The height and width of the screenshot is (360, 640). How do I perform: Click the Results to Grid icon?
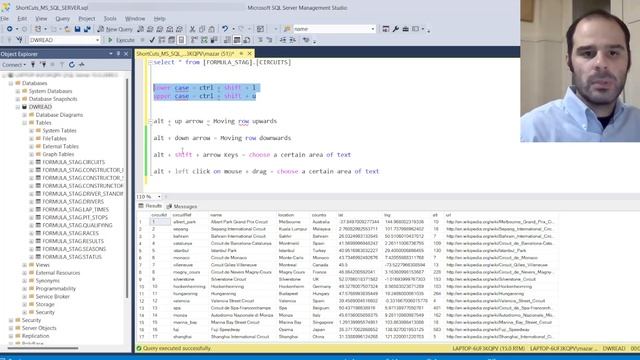click(237, 40)
